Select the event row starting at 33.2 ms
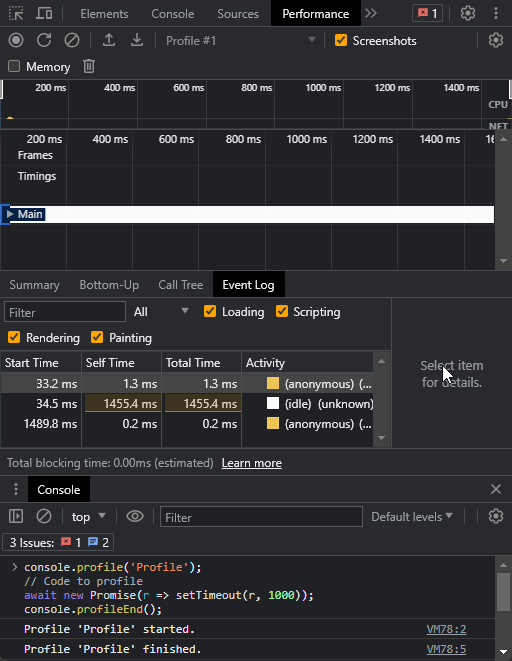Viewport: 512px width, 661px height. pyautogui.click(x=187, y=384)
